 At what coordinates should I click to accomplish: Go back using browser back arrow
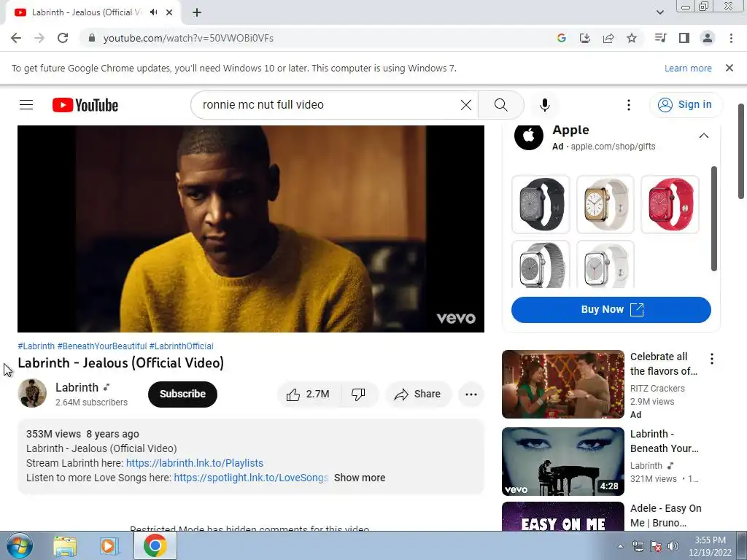(x=16, y=38)
